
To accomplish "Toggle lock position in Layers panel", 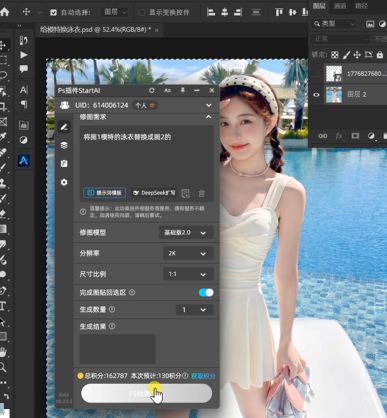I will coord(357,55).
